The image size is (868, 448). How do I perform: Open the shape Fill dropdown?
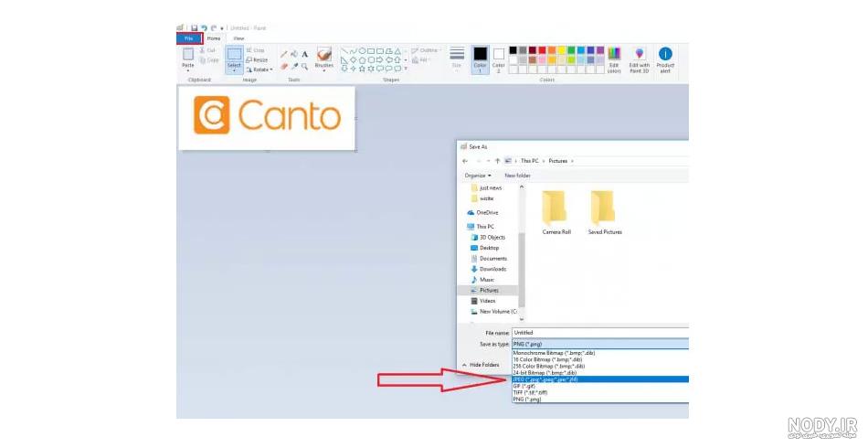click(x=422, y=59)
